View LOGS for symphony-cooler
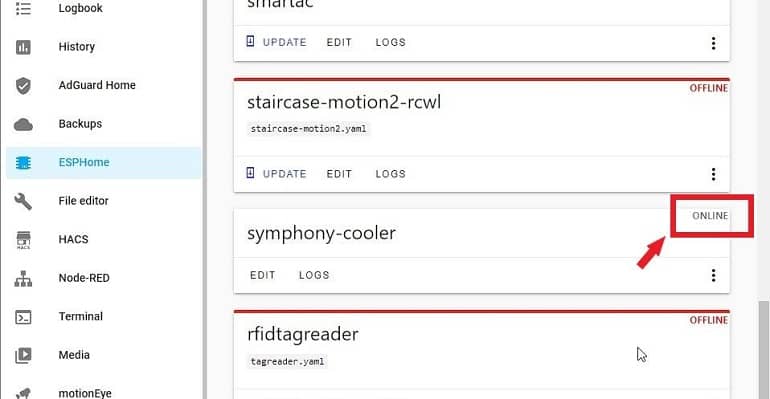This screenshot has height=399, width=770. point(314,275)
